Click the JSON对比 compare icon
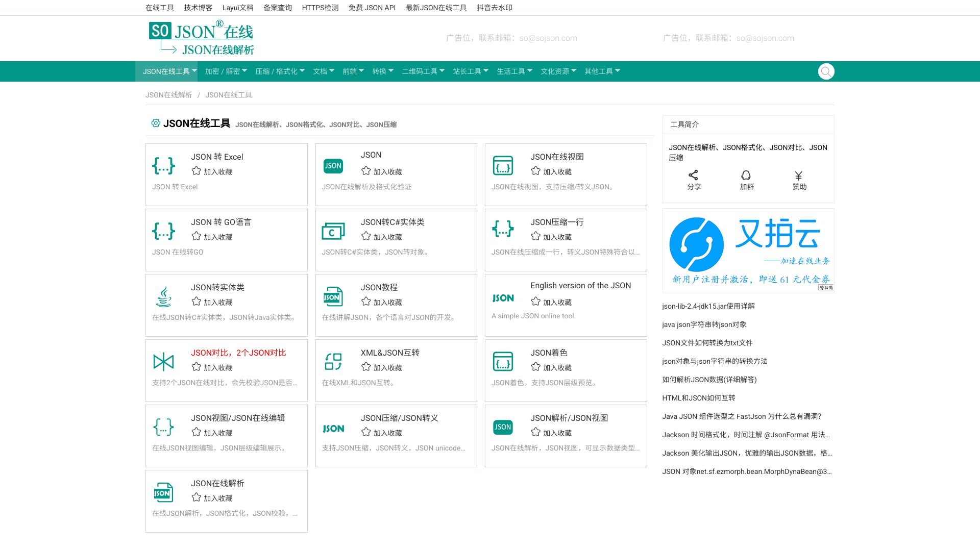 click(163, 362)
